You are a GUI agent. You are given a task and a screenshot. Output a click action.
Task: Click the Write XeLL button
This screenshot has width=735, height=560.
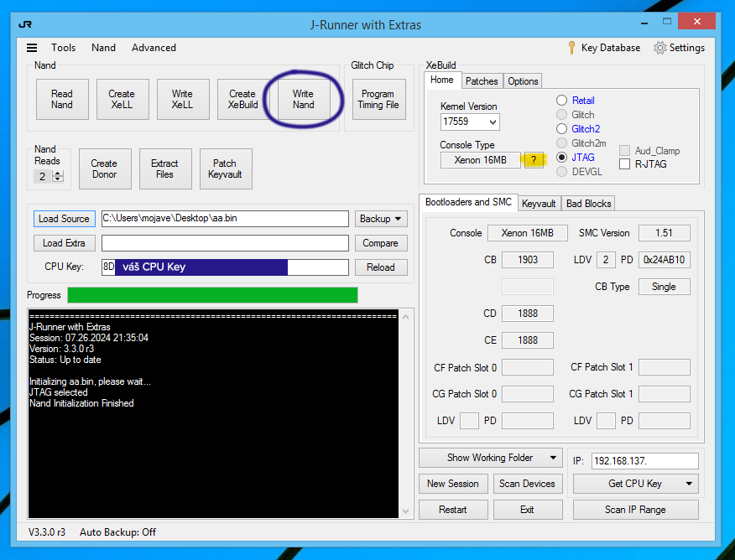[182, 99]
